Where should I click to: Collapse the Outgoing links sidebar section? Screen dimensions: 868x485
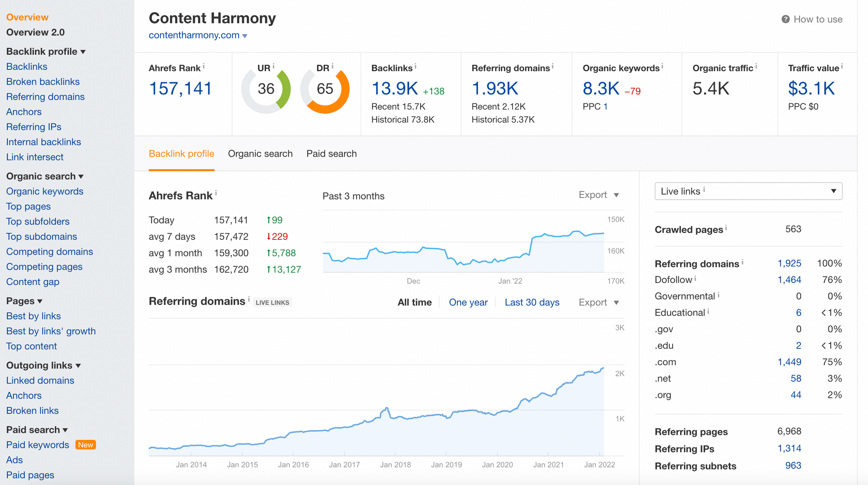(43, 365)
